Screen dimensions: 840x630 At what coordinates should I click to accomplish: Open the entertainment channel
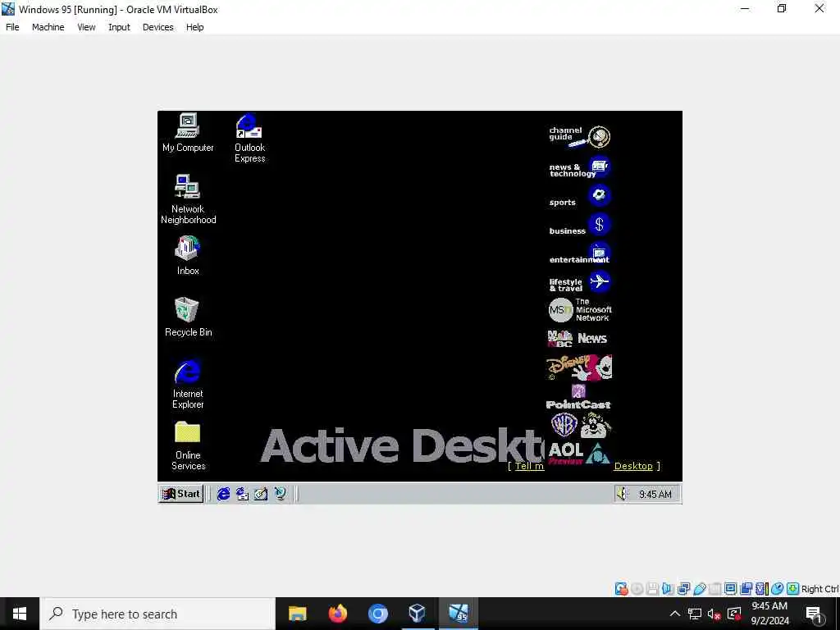[580, 253]
